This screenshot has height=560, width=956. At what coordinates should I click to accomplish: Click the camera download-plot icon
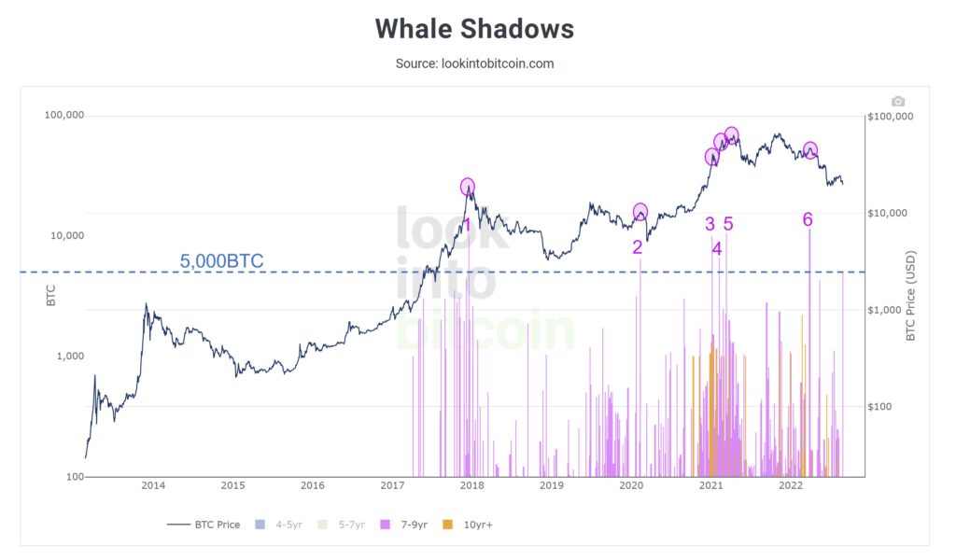[898, 101]
